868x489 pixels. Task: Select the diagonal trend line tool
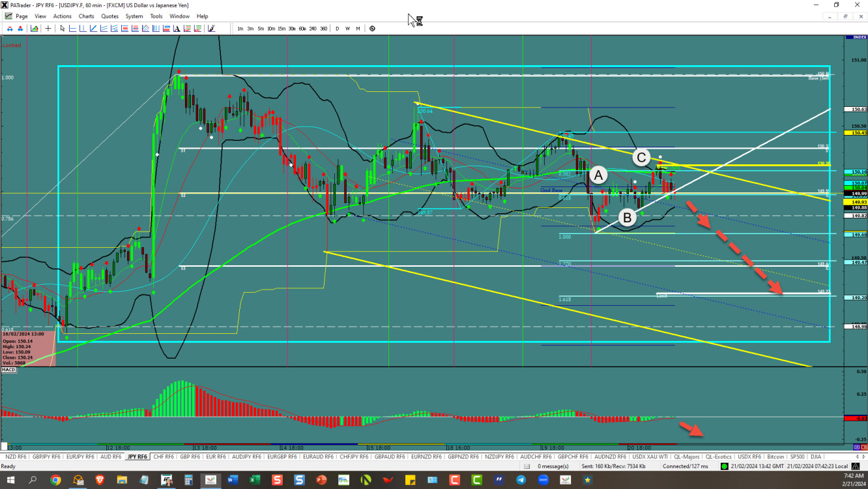93,28
